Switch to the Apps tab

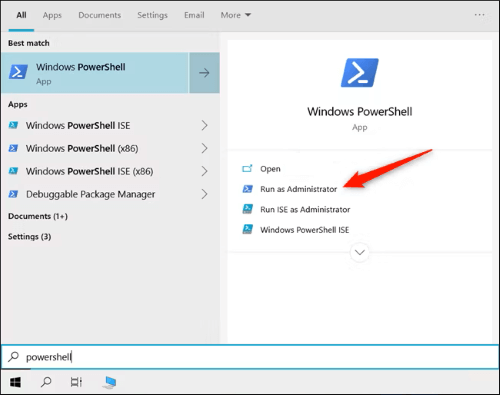tap(52, 15)
